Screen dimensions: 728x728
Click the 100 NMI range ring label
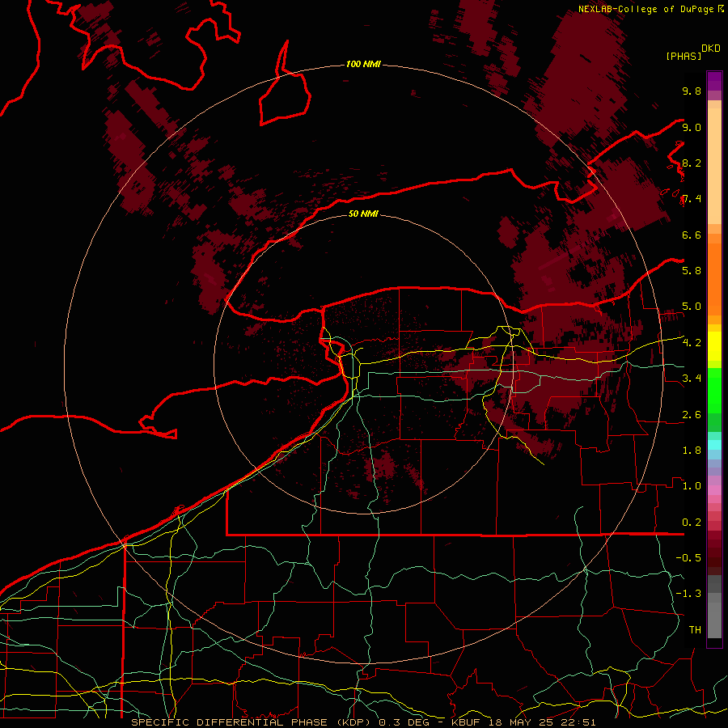click(363, 64)
